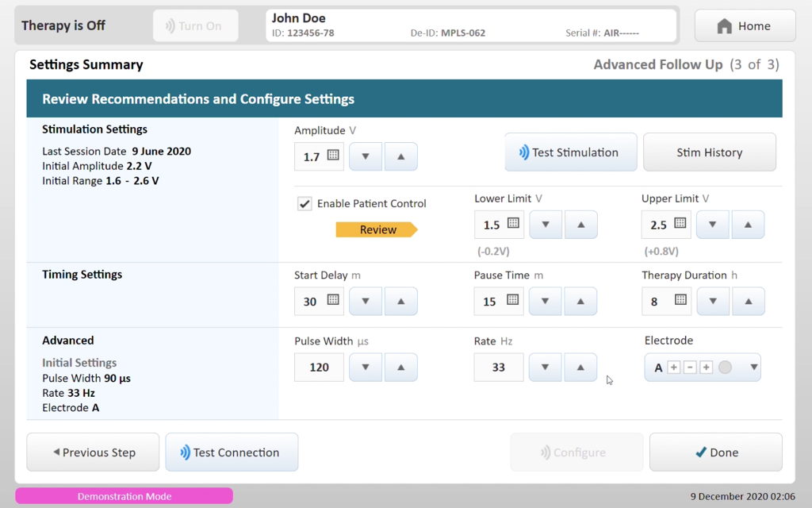812x508 pixels.
Task: Open keypad icon for Pause Time
Action: coord(513,299)
